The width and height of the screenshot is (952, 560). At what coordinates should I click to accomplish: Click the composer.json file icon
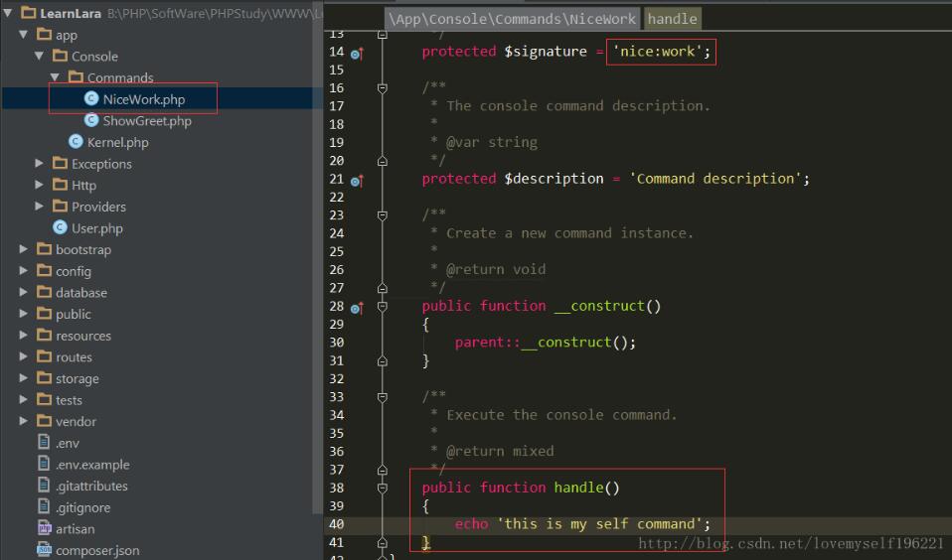[44, 550]
